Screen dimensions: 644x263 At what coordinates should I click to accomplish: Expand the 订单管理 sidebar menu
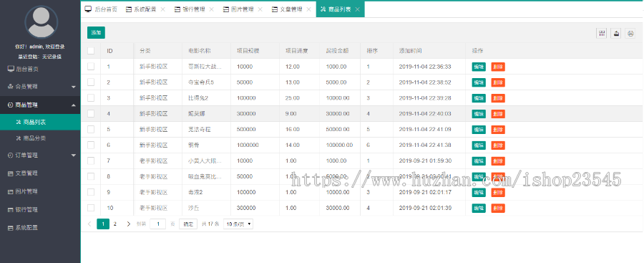(x=40, y=156)
